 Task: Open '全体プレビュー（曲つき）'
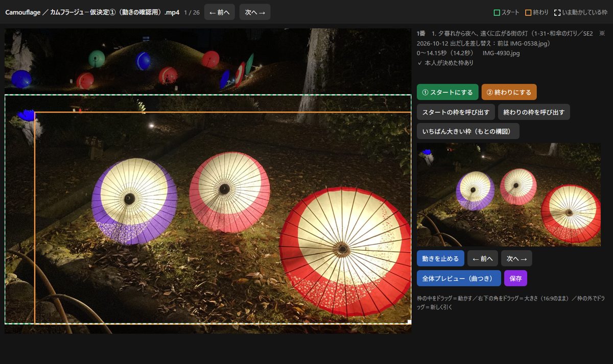coord(459,278)
